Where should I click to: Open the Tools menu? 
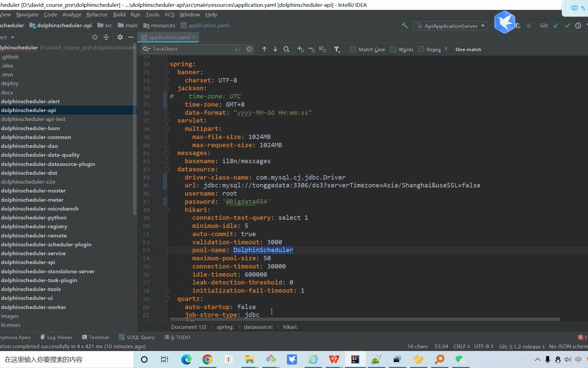(152, 14)
